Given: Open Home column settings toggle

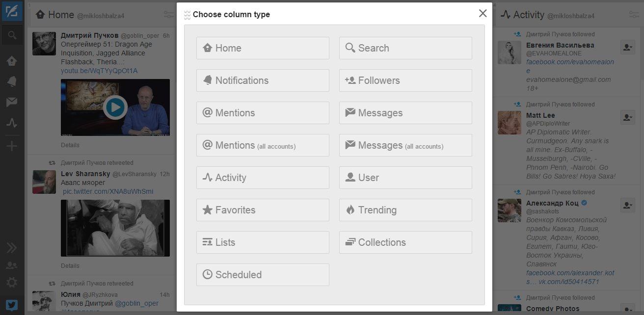Looking at the screenshot, I should tap(169, 15).
